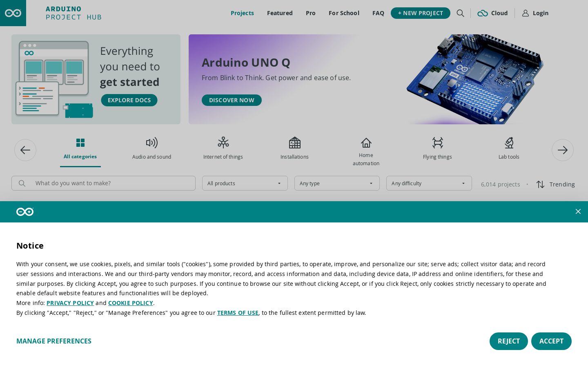The image size is (588, 368).
Task: Open the COOKIE POLICY link
Action: point(131,303)
